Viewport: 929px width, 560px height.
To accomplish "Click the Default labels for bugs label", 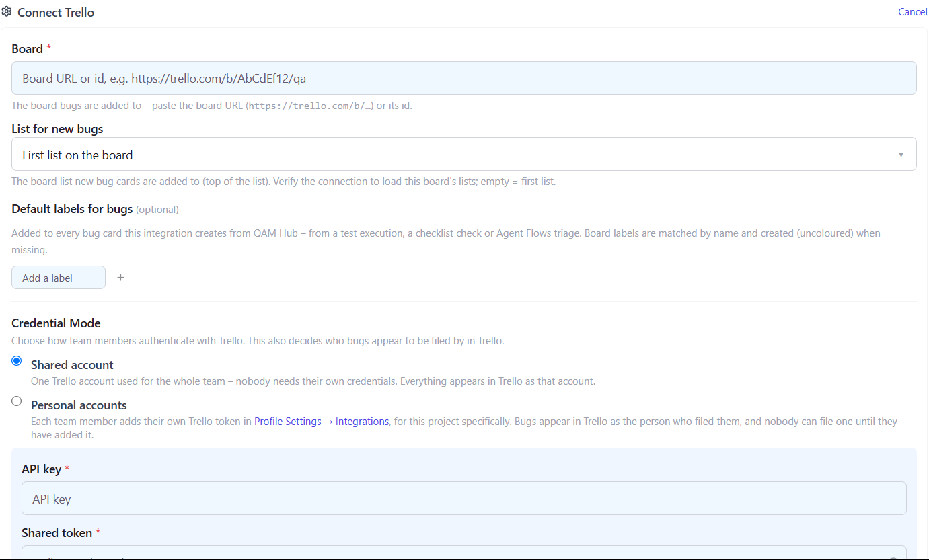I will (72, 209).
